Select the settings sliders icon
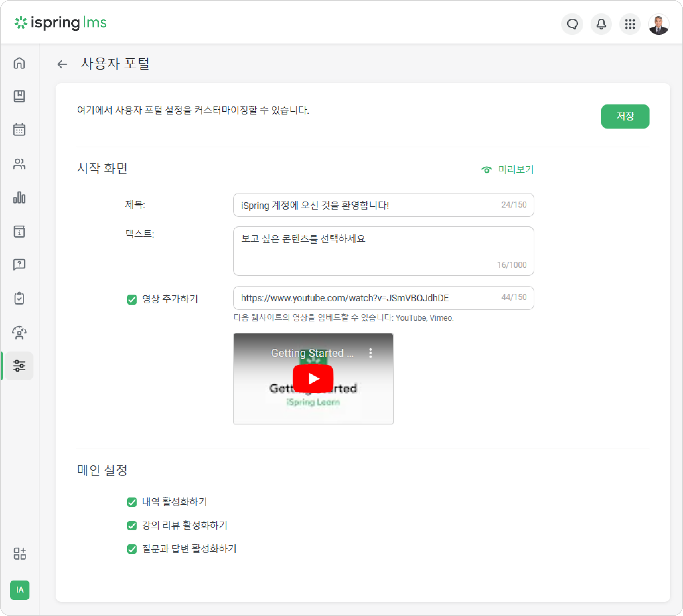The image size is (683, 616). [x=19, y=366]
